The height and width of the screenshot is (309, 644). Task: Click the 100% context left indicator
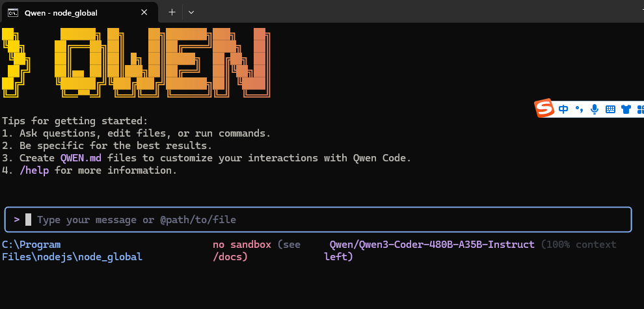tap(470, 250)
